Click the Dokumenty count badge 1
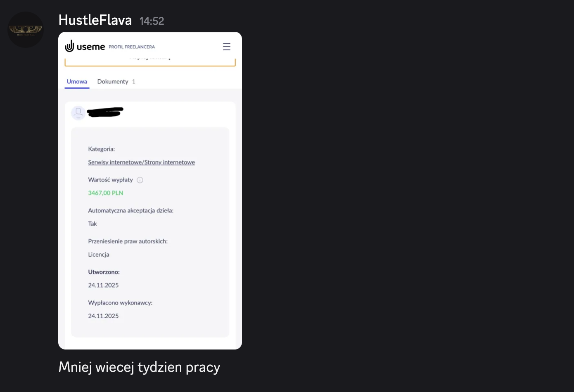The width and height of the screenshot is (574, 392). (133, 82)
